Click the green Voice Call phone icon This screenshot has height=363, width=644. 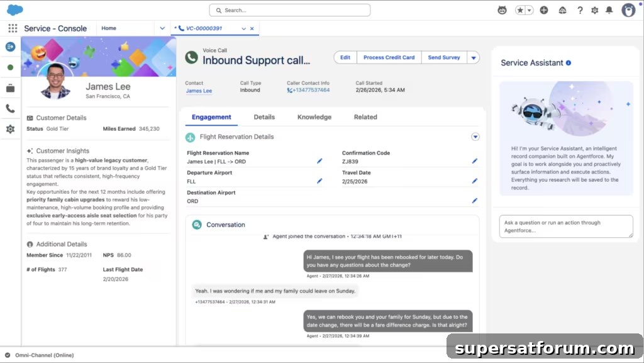191,57
